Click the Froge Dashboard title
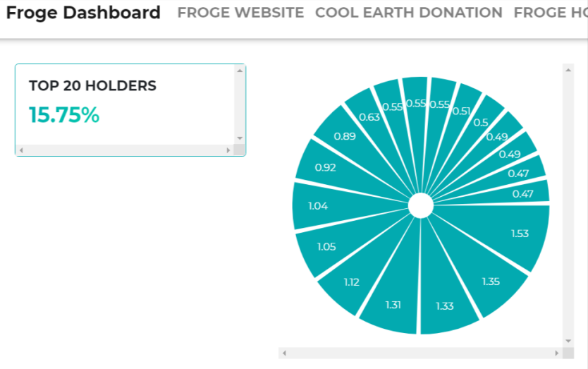 83,13
